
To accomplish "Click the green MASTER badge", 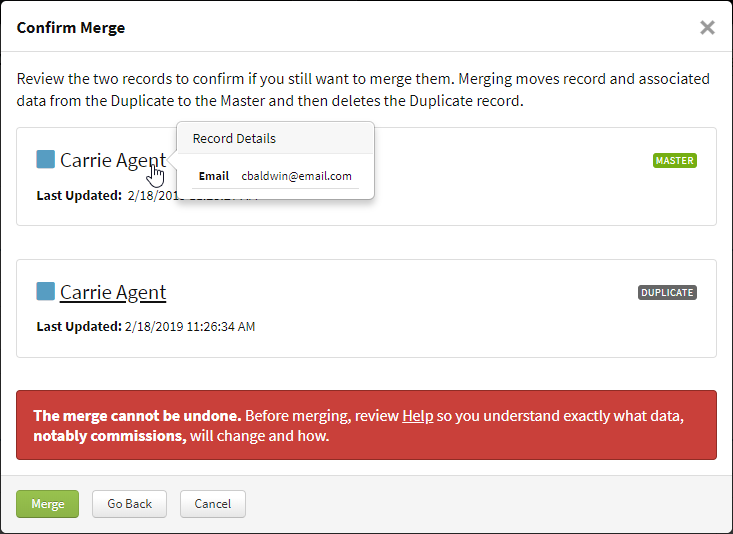I will [x=675, y=160].
